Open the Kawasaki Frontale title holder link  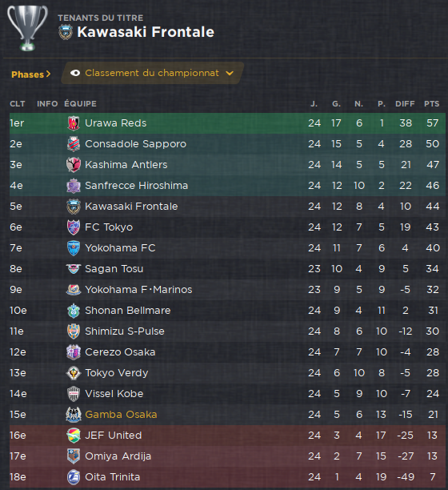(x=146, y=32)
